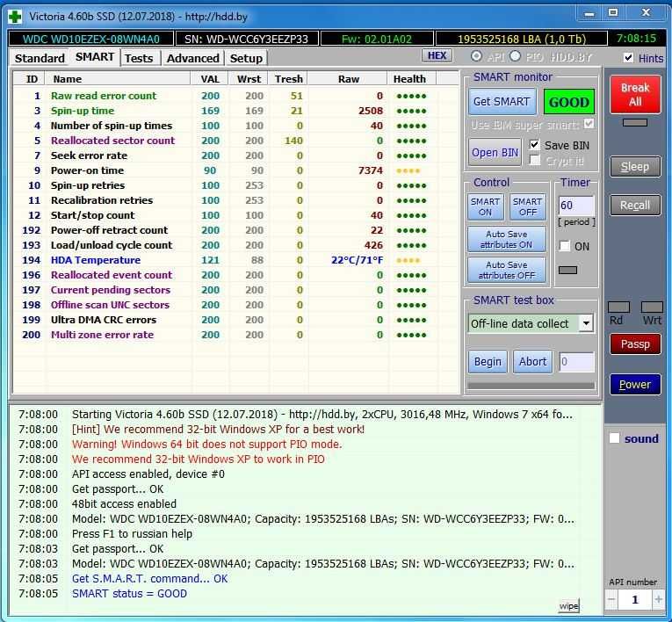Image resolution: width=672 pixels, height=622 pixels.
Task: Enable the Timer ON checkbox
Action: coord(565,246)
